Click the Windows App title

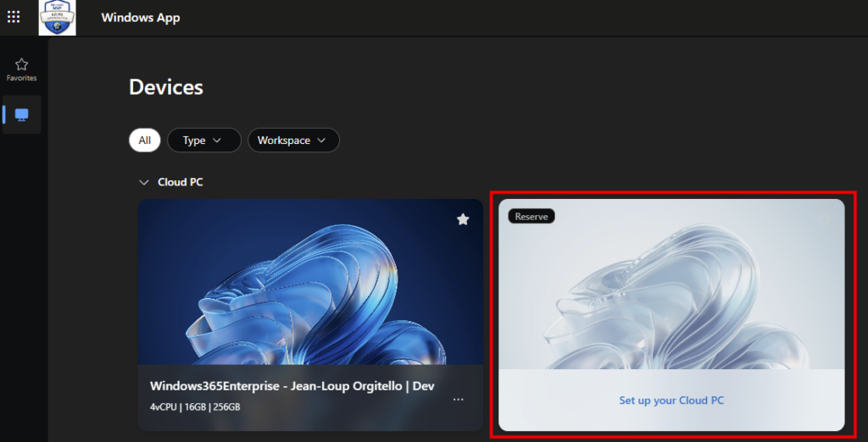[x=141, y=18]
